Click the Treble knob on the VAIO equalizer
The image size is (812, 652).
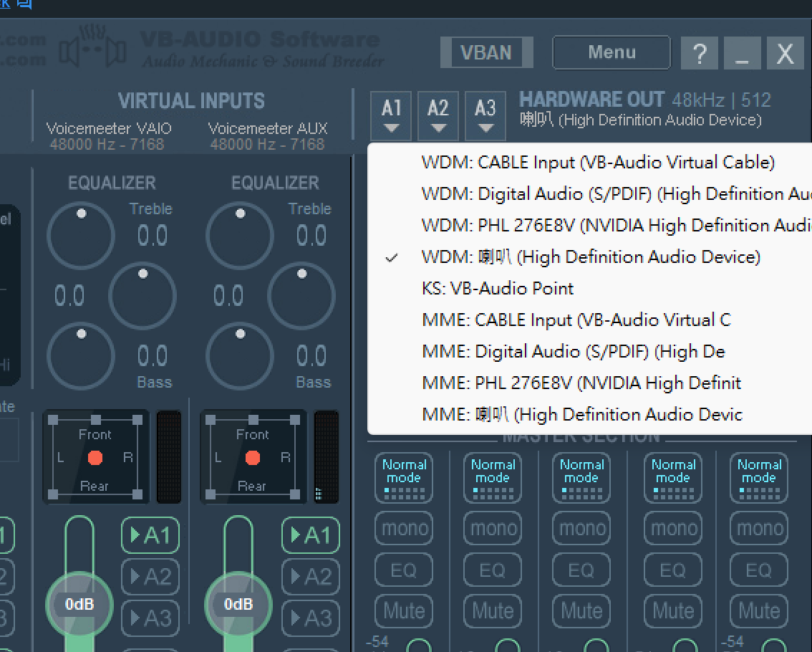click(81, 235)
